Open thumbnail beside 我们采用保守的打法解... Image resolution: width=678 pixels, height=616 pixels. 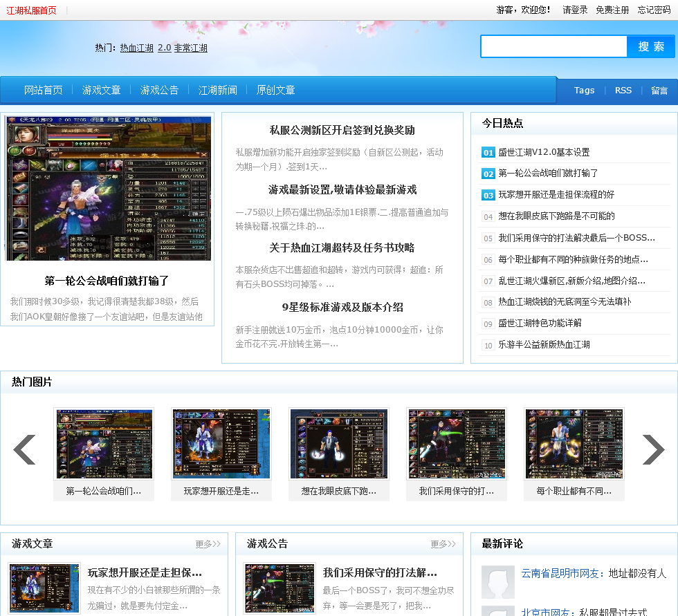point(280,588)
